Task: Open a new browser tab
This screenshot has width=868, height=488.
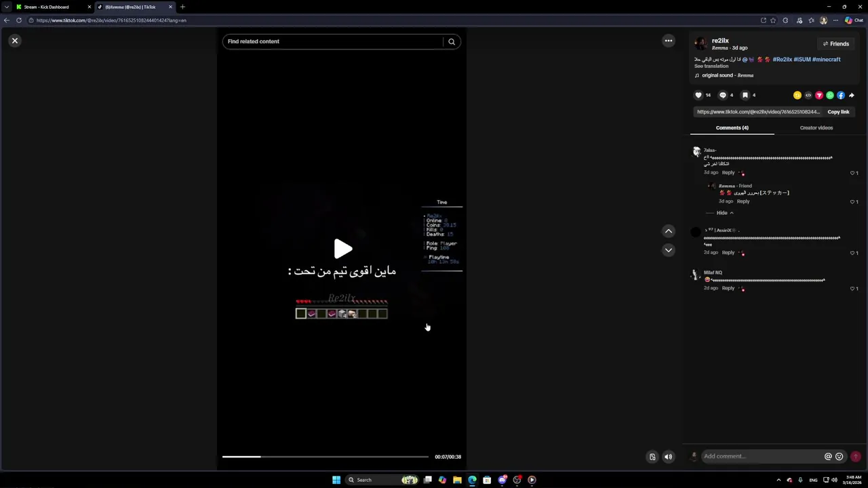Action: 182,7
